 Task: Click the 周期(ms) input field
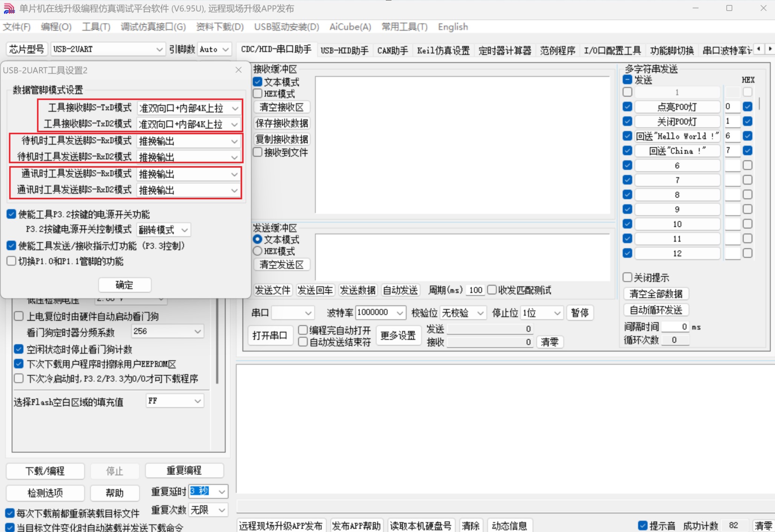(475, 290)
